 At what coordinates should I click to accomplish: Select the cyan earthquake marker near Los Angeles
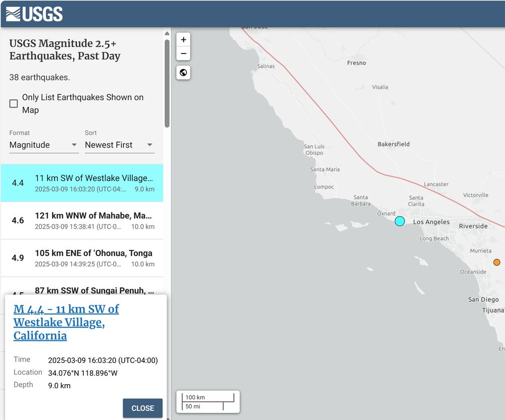(399, 221)
